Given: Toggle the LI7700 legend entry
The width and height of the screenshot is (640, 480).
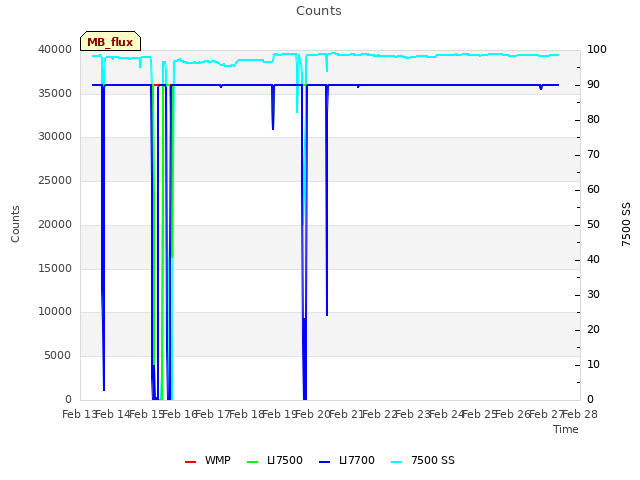Looking at the screenshot, I should click(x=347, y=460).
